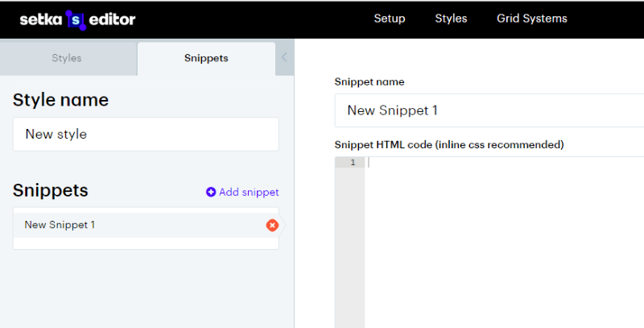Click the blue 's' emblem in logo
This screenshot has height=328, width=644.
coord(76,19)
